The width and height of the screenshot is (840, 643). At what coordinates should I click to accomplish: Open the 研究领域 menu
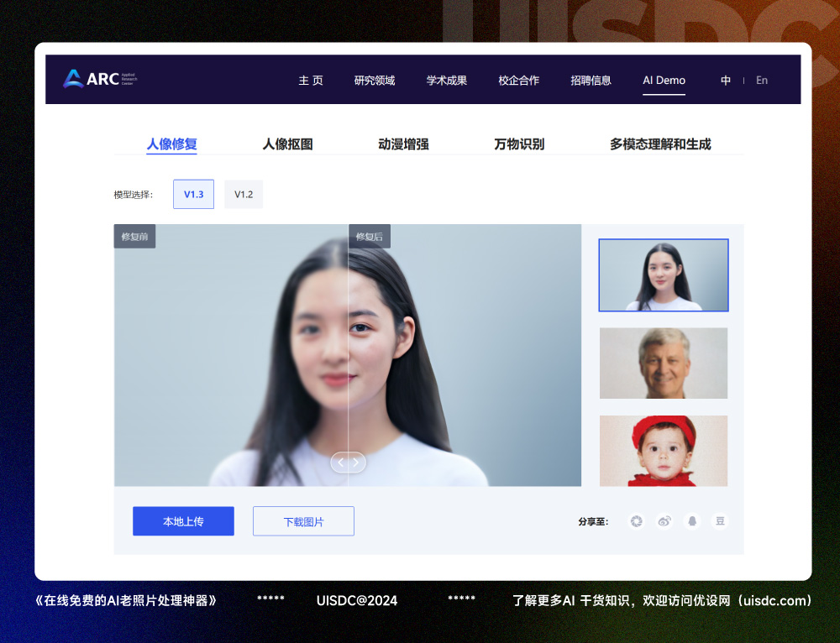tap(374, 80)
